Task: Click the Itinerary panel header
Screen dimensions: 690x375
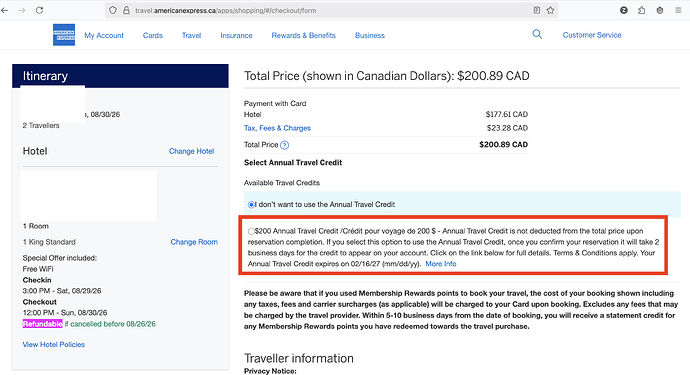Action: pos(120,76)
